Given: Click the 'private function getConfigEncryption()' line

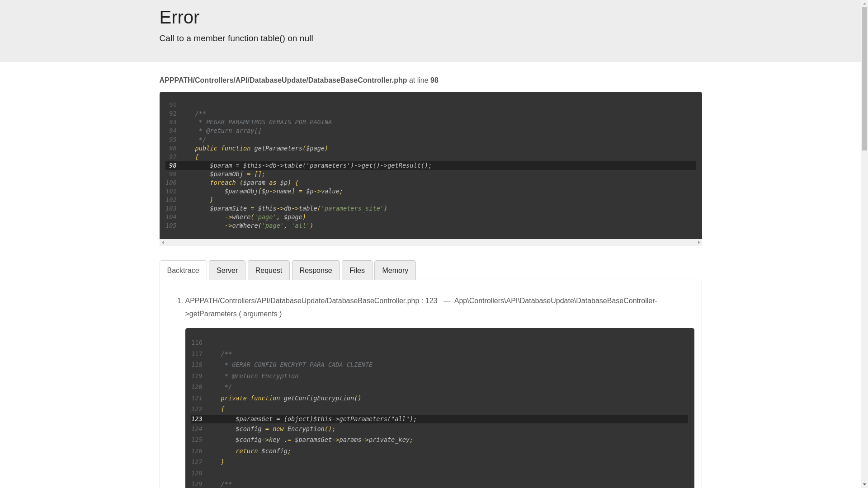Looking at the screenshot, I should (x=291, y=398).
